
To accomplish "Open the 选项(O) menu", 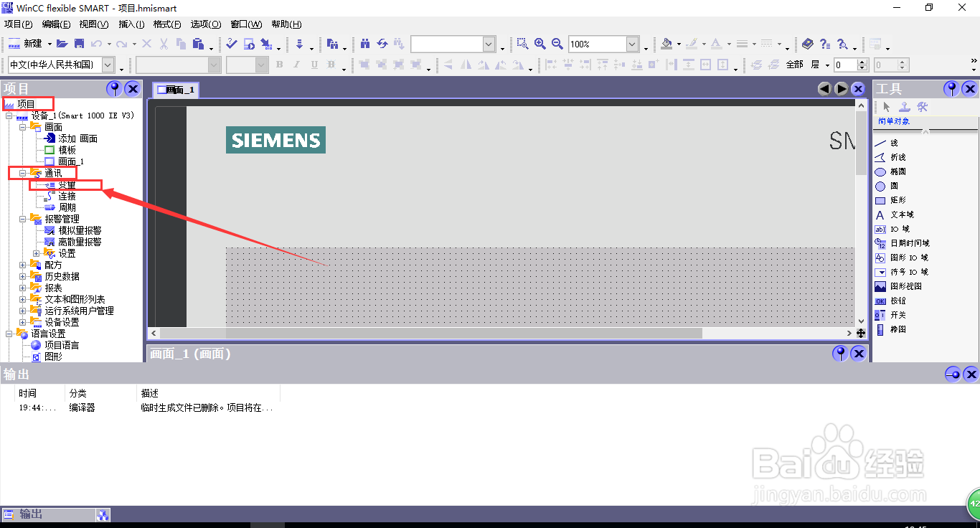I will coord(206,24).
